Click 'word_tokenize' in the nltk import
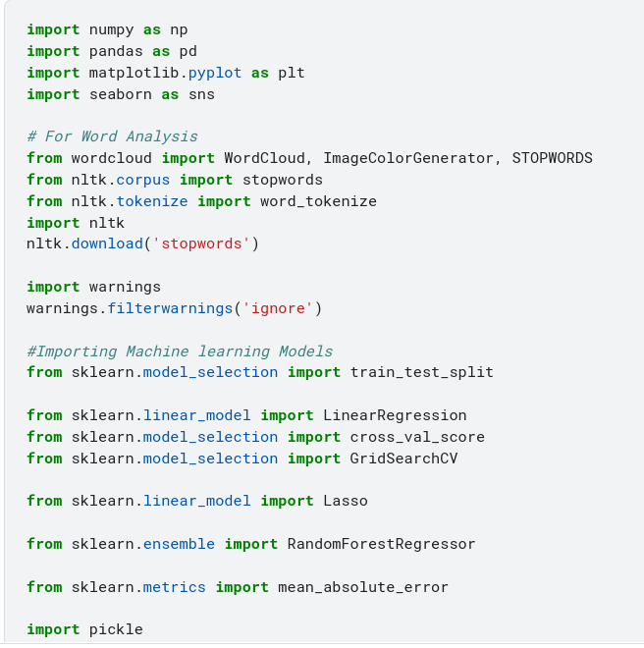The height and width of the screenshot is (648, 644). coord(318,201)
